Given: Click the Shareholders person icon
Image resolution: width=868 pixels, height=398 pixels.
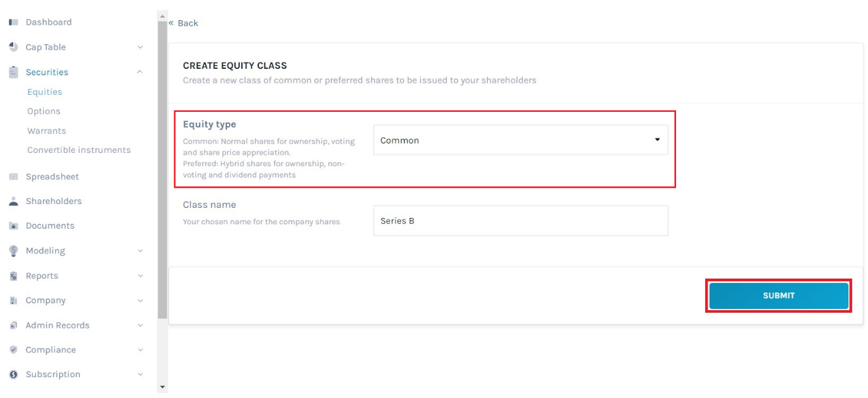Looking at the screenshot, I should [x=13, y=201].
